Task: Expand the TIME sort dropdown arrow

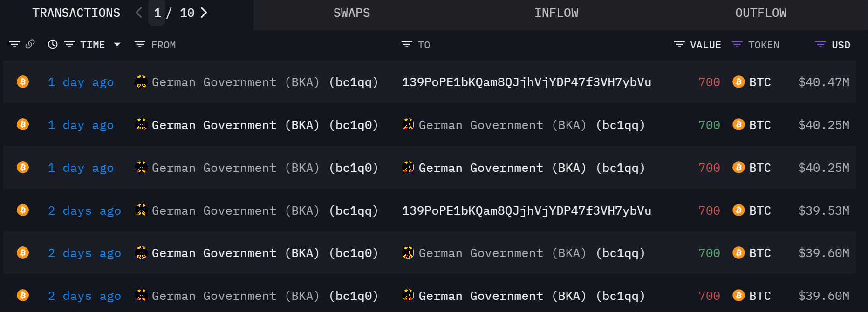Action: [117, 44]
